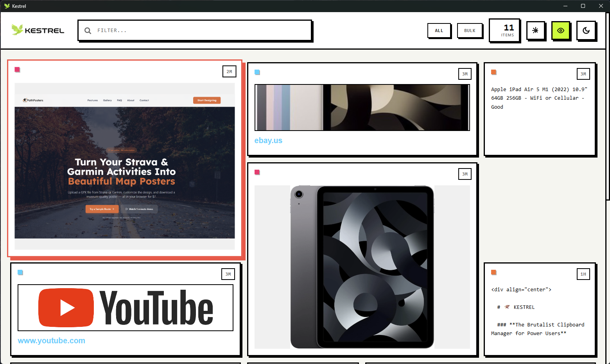Open the ebay.us link
Screen dimensions: 610x364
click(x=268, y=140)
